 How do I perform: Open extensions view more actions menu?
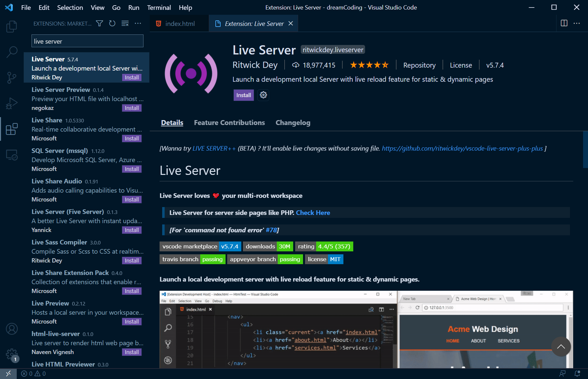pos(138,23)
